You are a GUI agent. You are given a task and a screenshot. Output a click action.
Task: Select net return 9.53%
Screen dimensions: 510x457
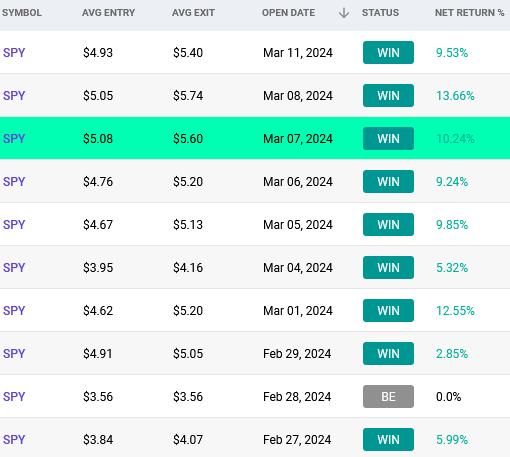(x=452, y=53)
